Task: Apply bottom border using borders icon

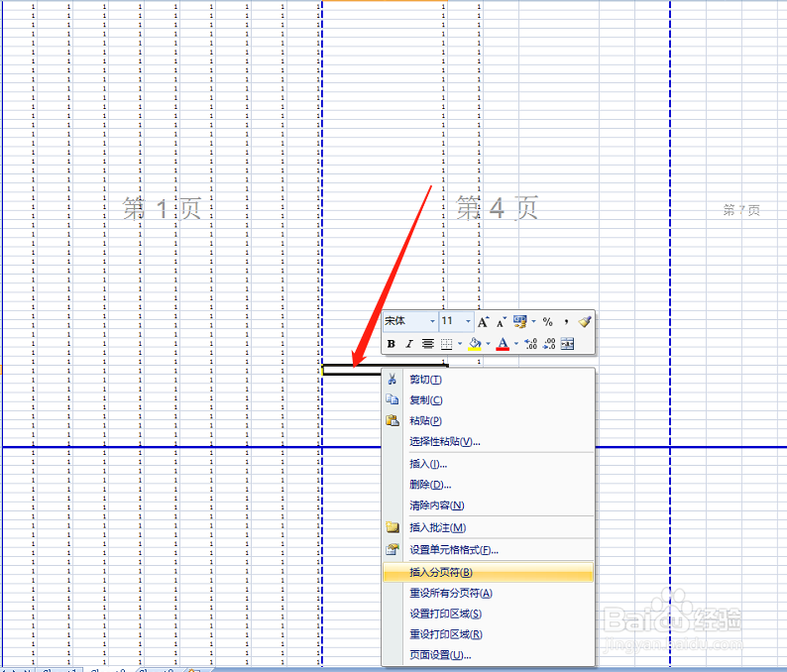Action: [x=446, y=344]
